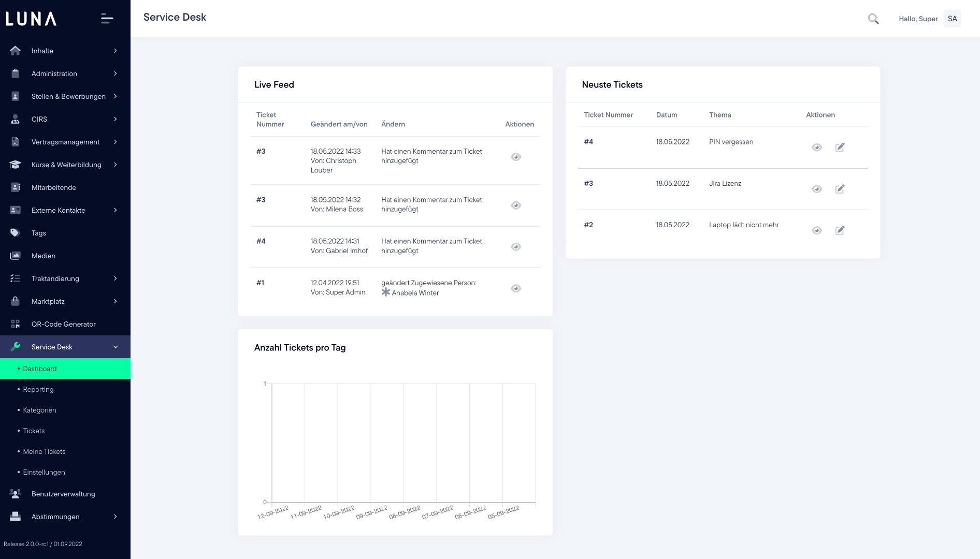Expand the Vertragsmanagement submenu
Image resolution: width=980 pixels, height=559 pixels.
click(x=115, y=142)
